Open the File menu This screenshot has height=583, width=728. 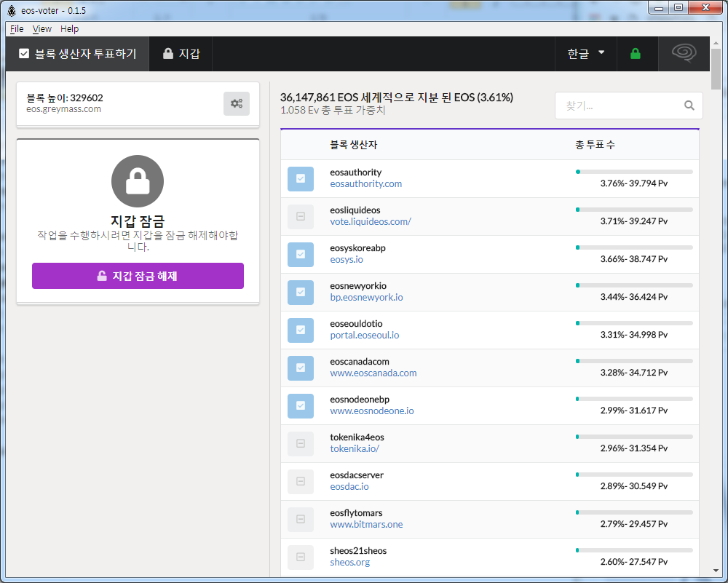coord(17,29)
